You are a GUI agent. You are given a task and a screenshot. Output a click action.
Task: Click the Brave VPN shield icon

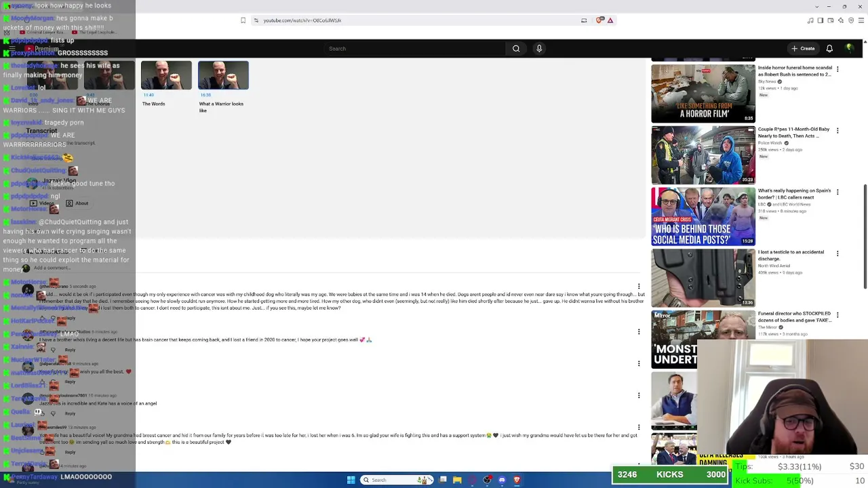pyautogui.click(x=851, y=20)
